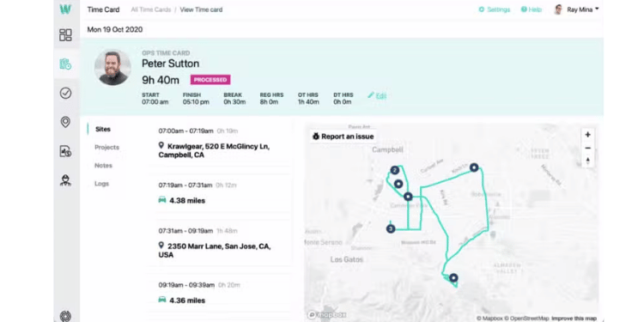Open the location pin icon in sidebar

[x=65, y=122]
